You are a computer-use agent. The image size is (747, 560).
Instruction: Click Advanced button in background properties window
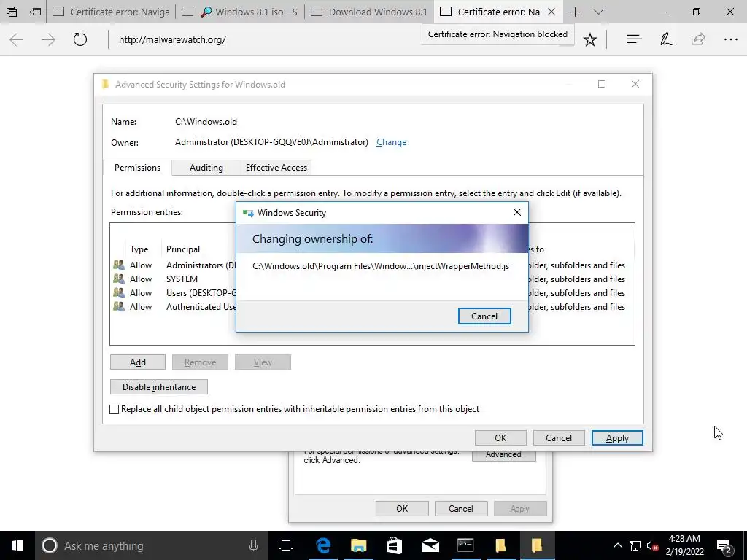click(503, 455)
